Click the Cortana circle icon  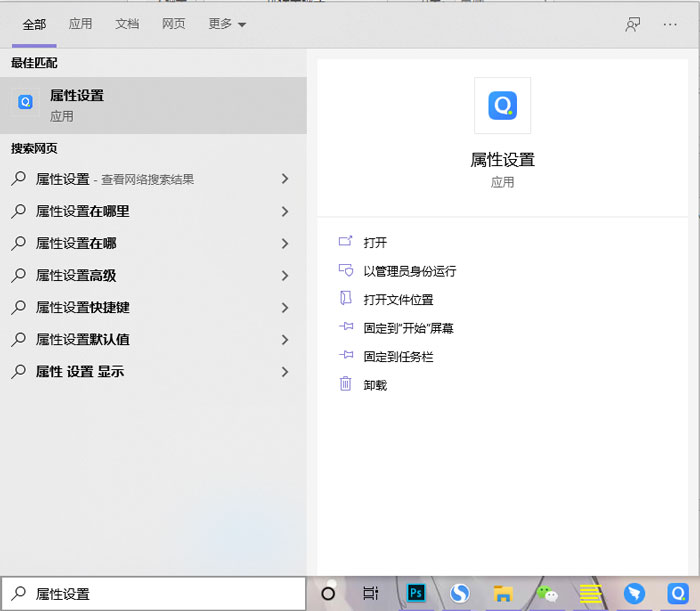point(328,593)
